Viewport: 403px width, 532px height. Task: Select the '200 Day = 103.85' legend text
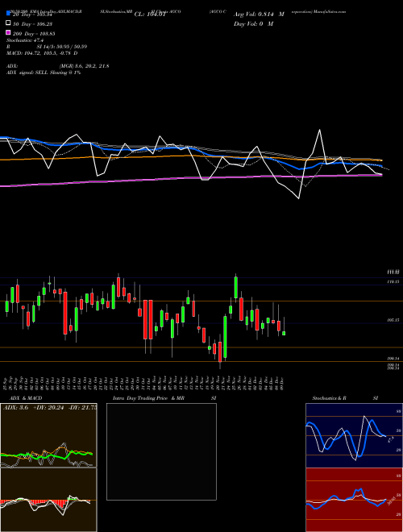click(x=34, y=34)
